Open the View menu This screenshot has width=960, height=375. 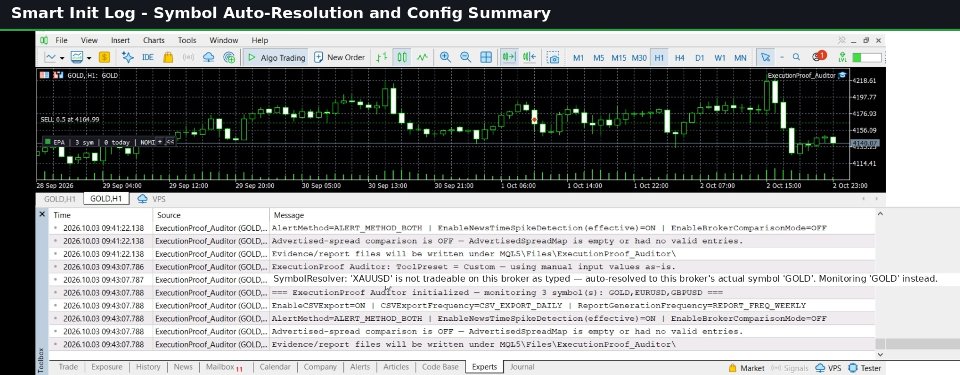[x=89, y=40]
